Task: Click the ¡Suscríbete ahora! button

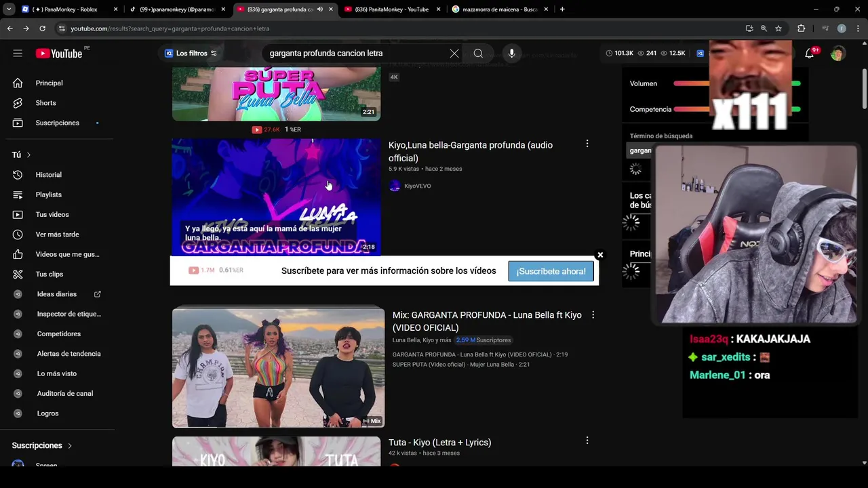Action: 551,271
